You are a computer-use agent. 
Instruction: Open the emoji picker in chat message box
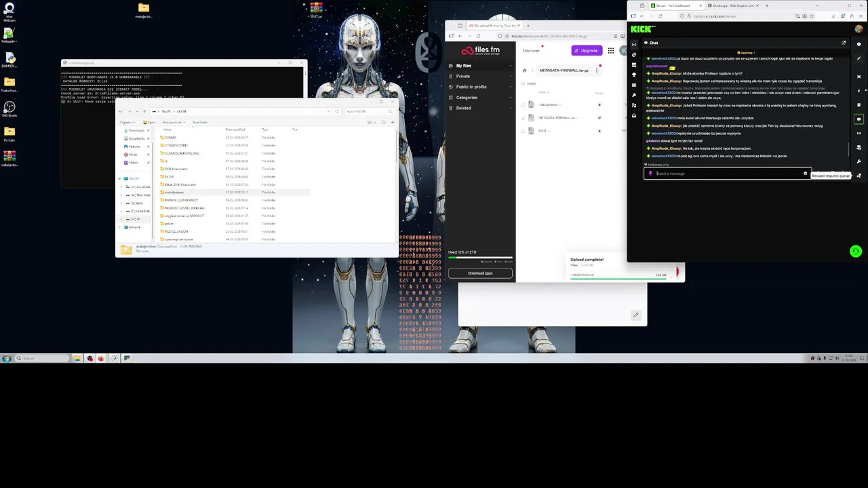pos(805,174)
